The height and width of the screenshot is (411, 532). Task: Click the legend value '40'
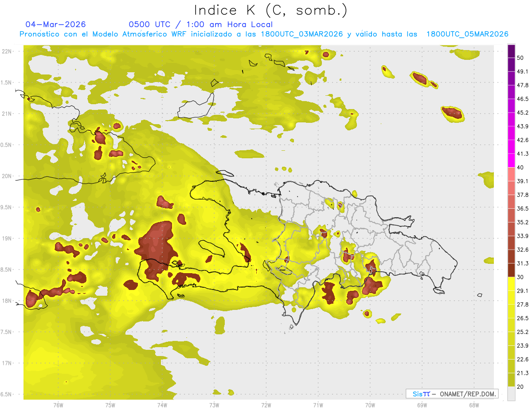click(520, 168)
